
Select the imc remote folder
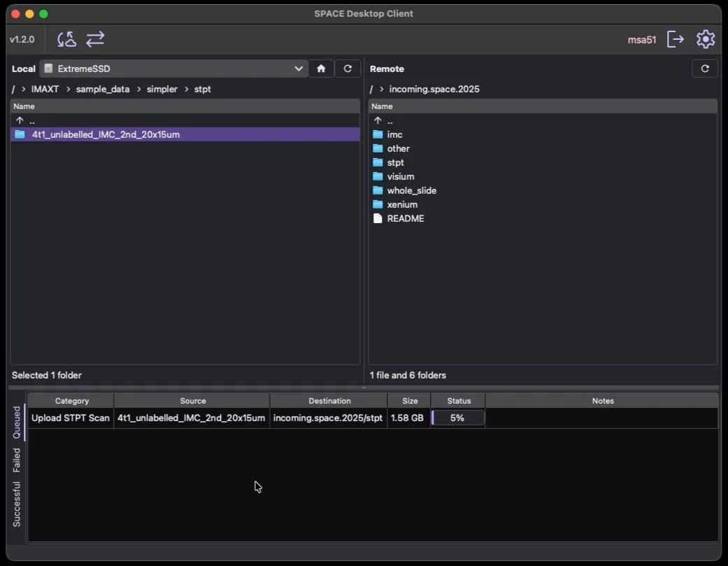[543, 134]
